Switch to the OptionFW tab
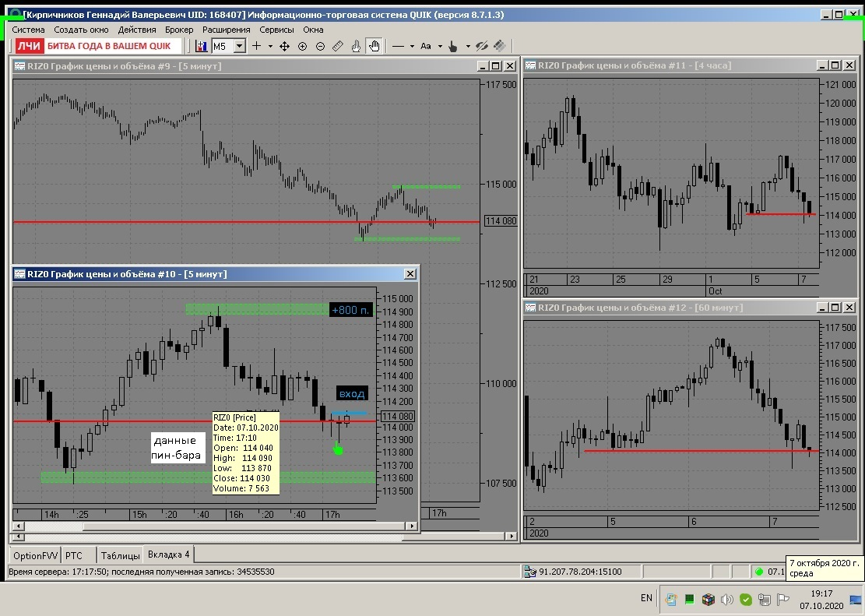The height and width of the screenshot is (616, 865). pyautogui.click(x=35, y=555)
